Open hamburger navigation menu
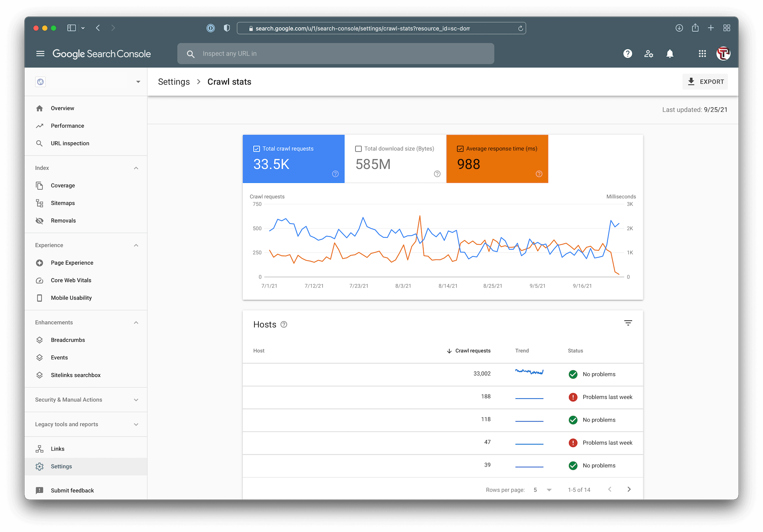 tap(40, 54)
